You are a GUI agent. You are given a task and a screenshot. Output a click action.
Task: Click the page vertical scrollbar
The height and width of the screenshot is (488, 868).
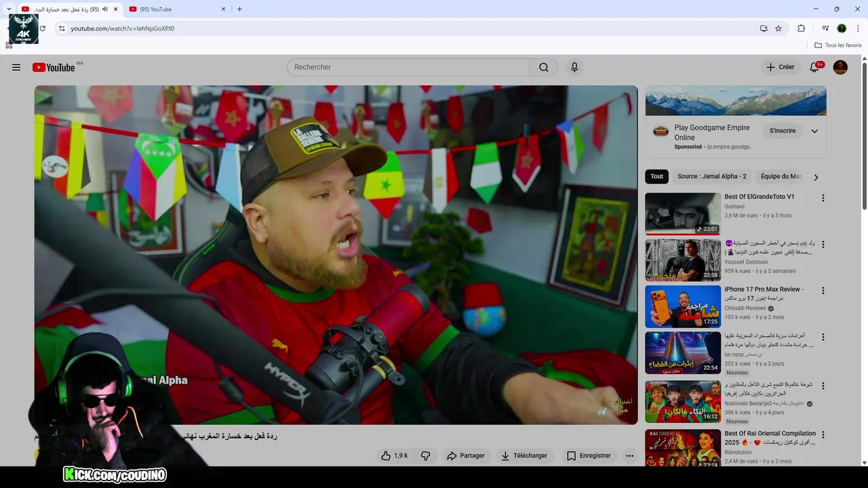pos(865,136)
